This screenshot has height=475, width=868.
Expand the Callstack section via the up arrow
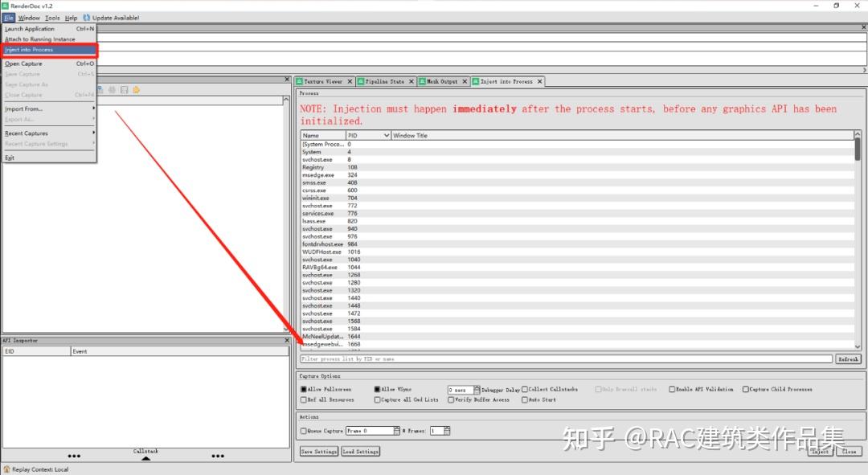[x=145, y=458]
